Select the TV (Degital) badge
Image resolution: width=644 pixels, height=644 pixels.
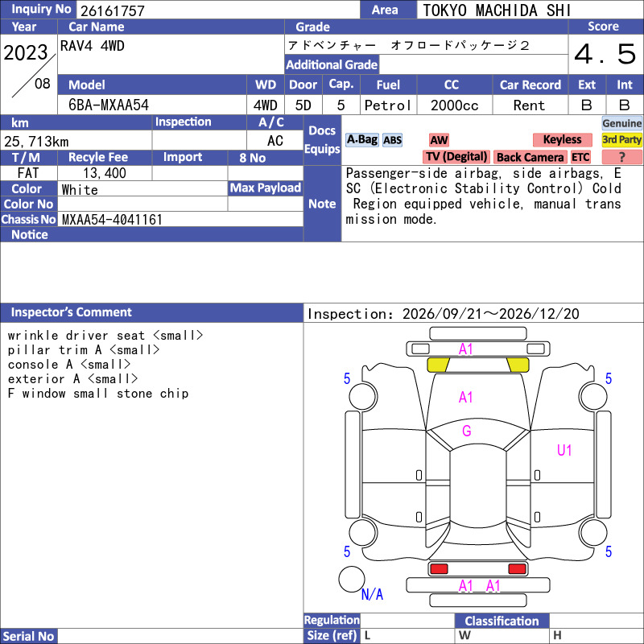coord(456,157)
